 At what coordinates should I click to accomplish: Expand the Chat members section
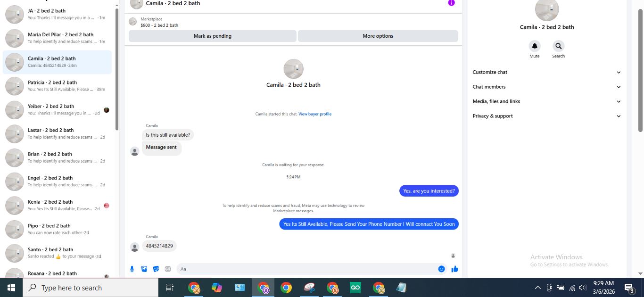pyautogui.click(x=546, y=87)
